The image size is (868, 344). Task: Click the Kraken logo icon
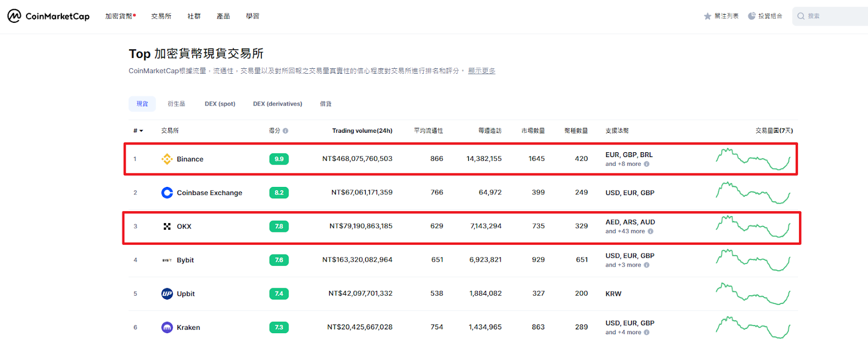coord(167,327)
